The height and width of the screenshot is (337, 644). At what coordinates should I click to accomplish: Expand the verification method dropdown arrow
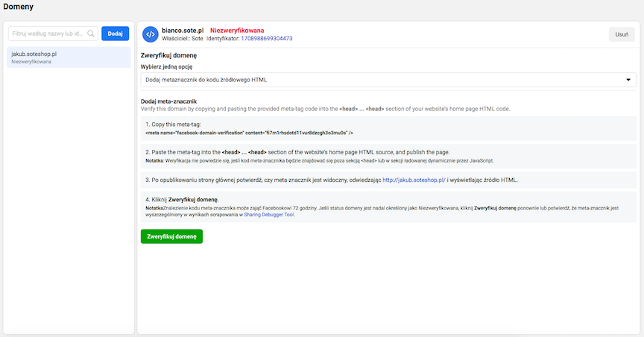(630, 79)
